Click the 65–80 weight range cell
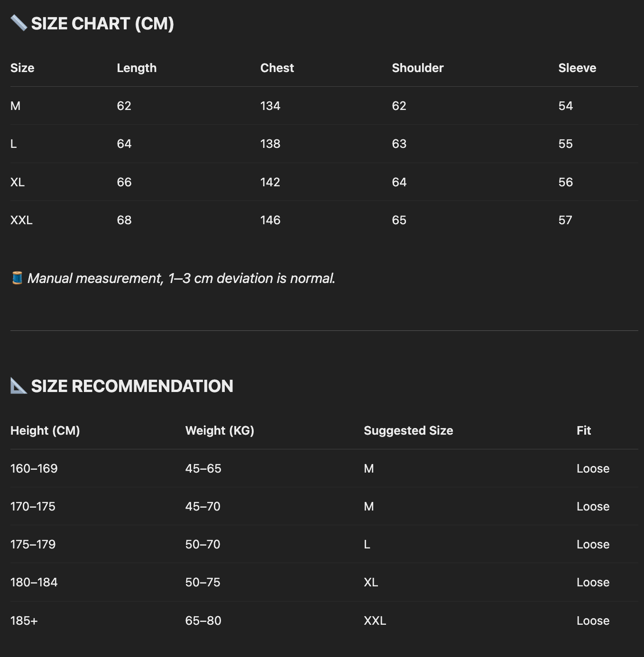The width and height of the screenshot is (644, 657). point(203,620)
